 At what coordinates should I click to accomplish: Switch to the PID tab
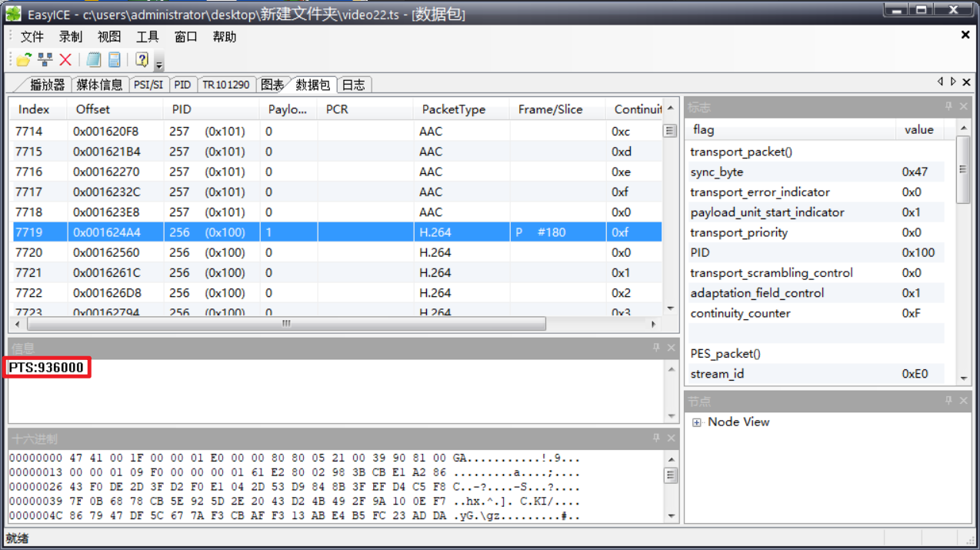pyautogui.click(x=182, y=85)
